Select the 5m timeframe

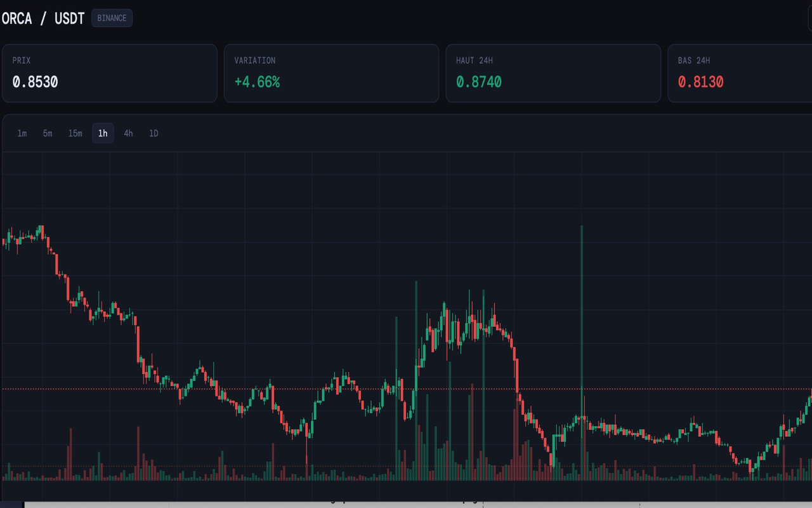pos(48,133)
